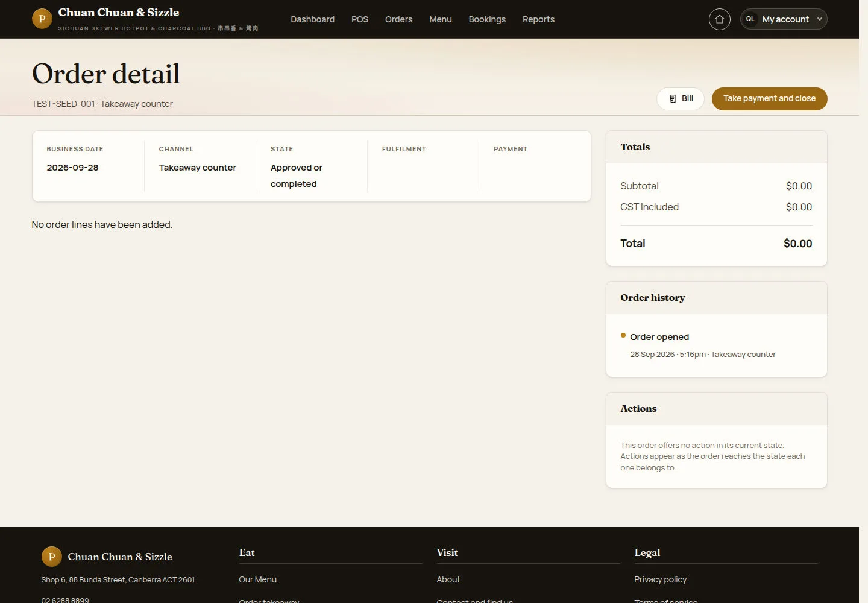Follow the Our Menu footer link

(x=257, y=579)
